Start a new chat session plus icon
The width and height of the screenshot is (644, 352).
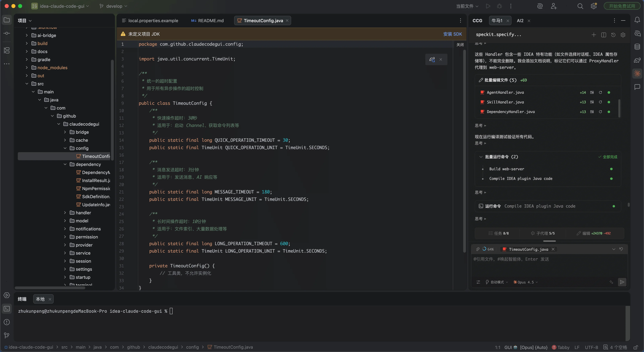(594, 35)
